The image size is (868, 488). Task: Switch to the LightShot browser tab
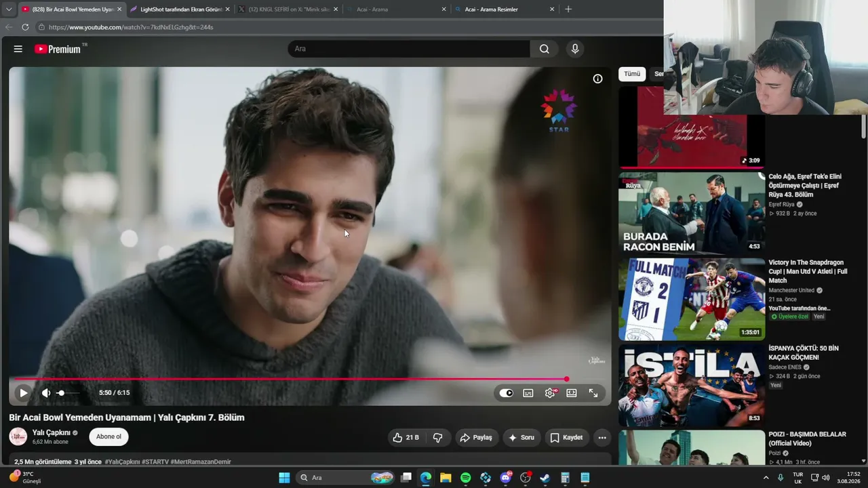180,9
